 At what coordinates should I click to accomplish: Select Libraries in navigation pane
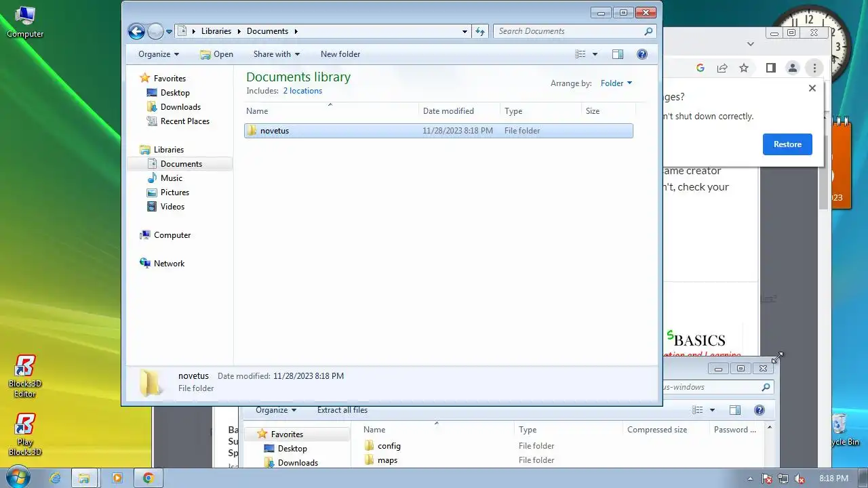coord(168,150)
